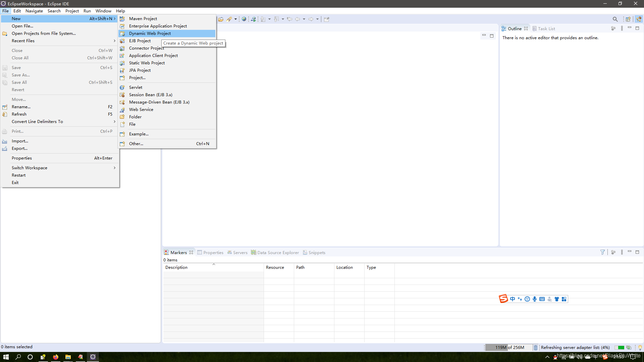Select Web Service project type

(141, 109)
